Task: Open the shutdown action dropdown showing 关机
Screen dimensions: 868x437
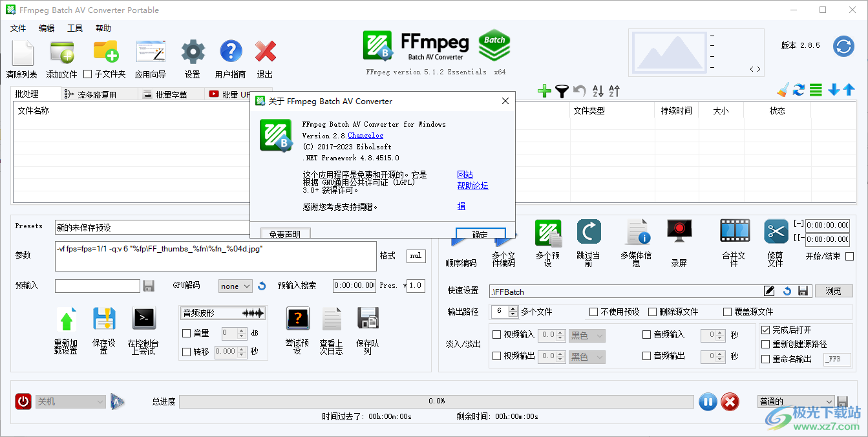Action: [x=69, y=401]
